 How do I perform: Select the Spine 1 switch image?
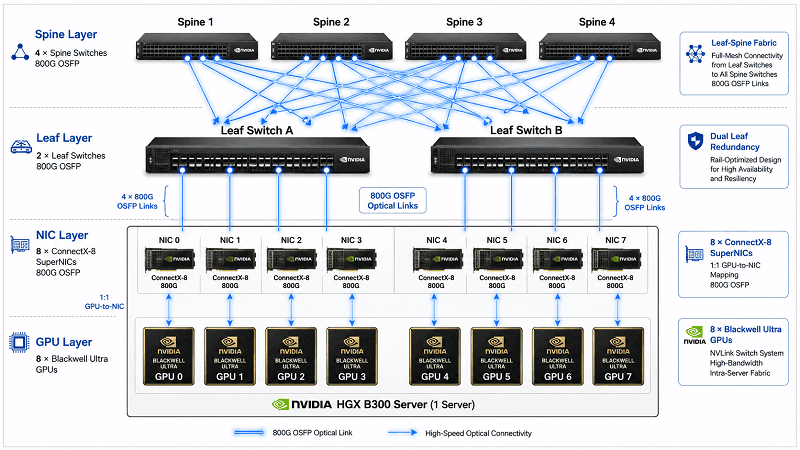tap(197, 47)
